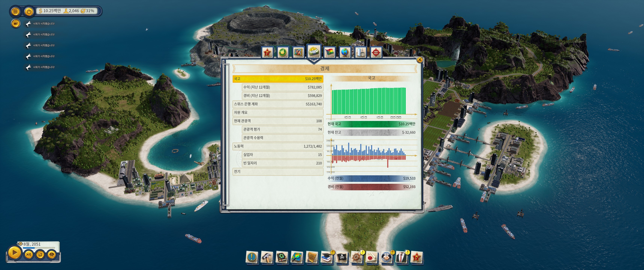The image size is (644, 270).
Task: Toggle the general hat El Presidente button
Action: click(x=52, y=254)
